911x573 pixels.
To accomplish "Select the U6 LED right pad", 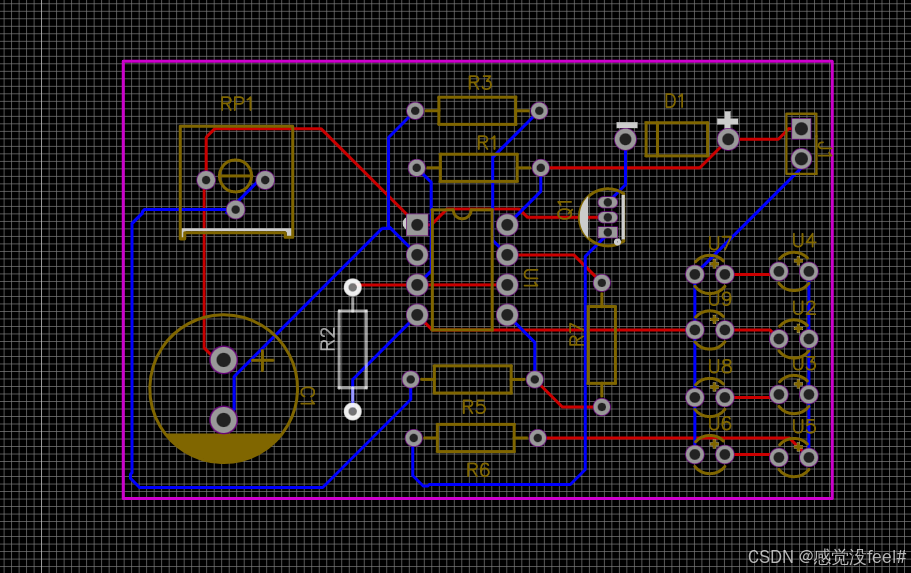I will [725, 454].
